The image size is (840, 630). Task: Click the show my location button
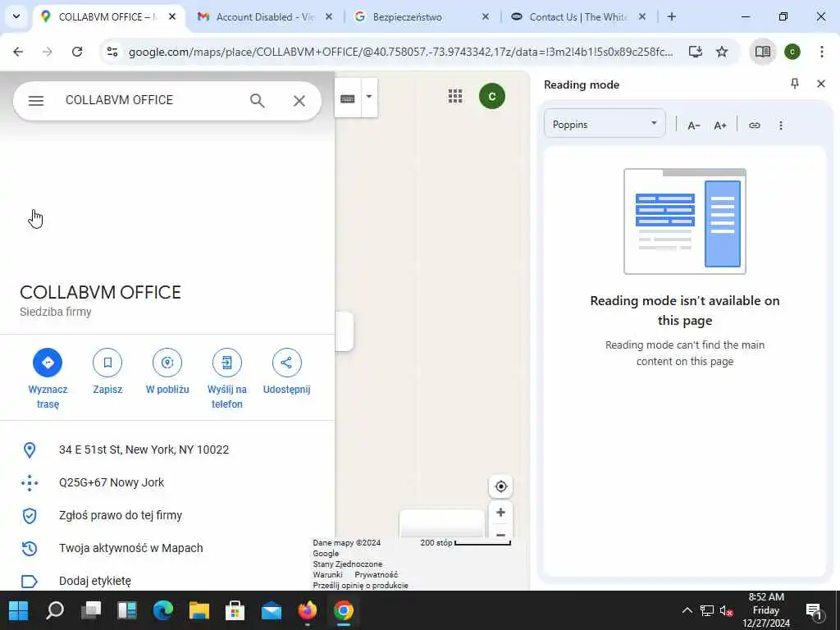click(x=500, y=486)
